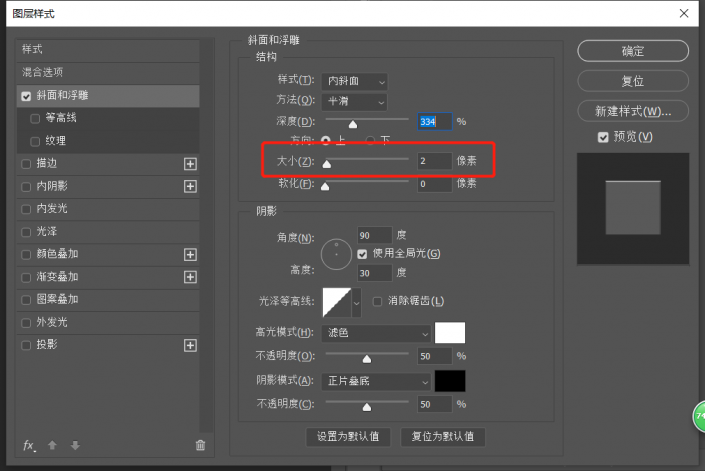Expand the 高光模式 滤色 dropdown
The image size is (705, 471).
[x=377, y=332]
